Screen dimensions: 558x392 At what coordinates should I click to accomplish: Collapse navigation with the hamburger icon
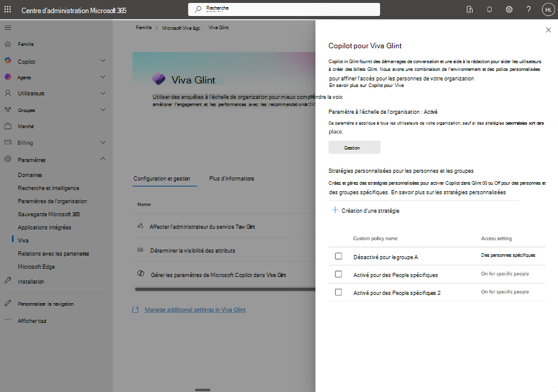[8, 27]
